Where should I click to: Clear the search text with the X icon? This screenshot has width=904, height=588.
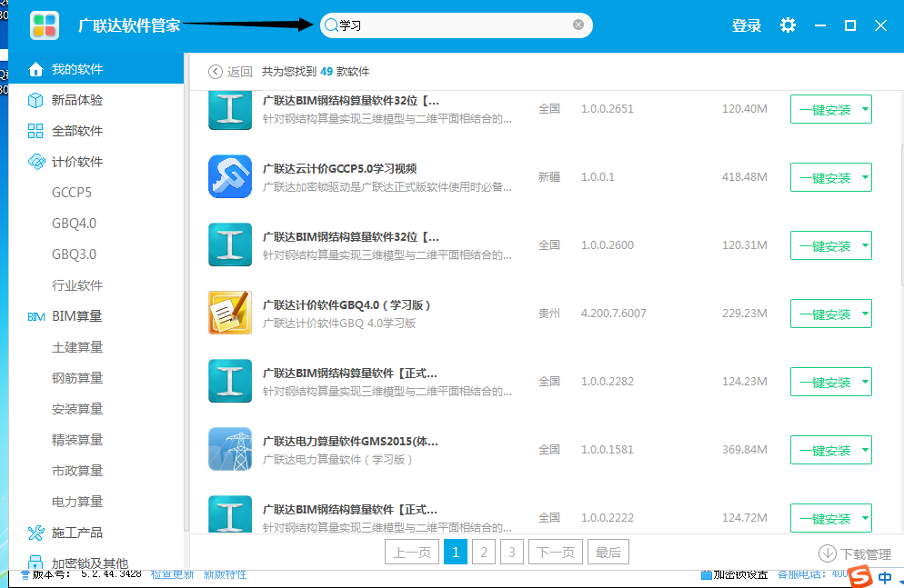tap(578, 25)
